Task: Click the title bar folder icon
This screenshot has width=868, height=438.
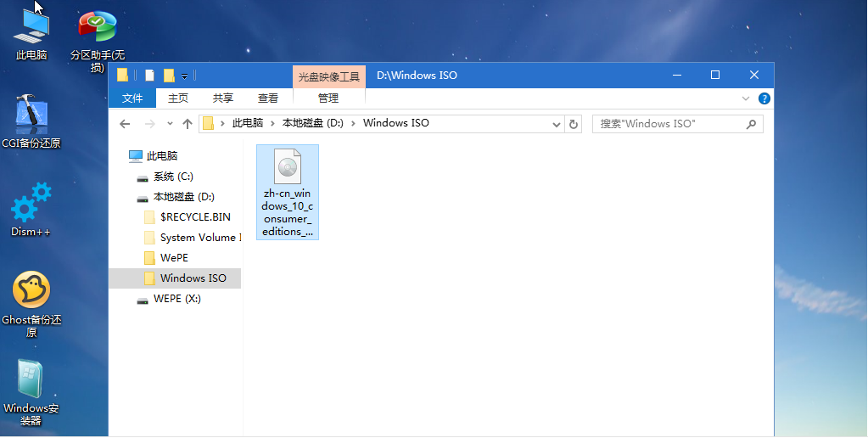Action: 123,75
